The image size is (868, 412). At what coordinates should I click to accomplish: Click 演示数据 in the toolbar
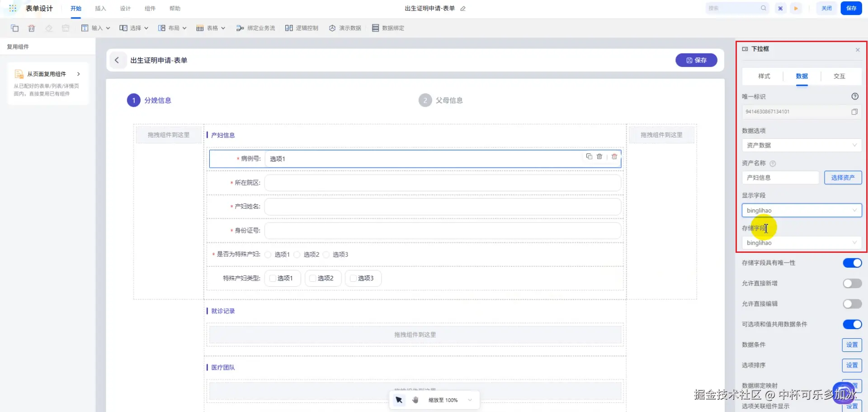pyautogui.click(x=345, y=28)
